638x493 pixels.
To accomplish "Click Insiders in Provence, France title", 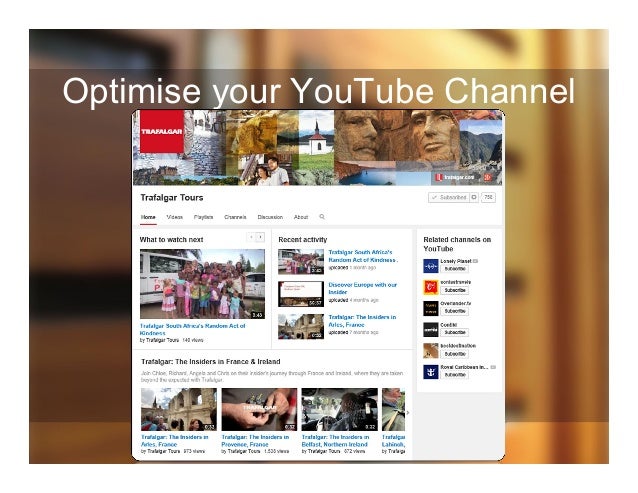I will point(255,441).
